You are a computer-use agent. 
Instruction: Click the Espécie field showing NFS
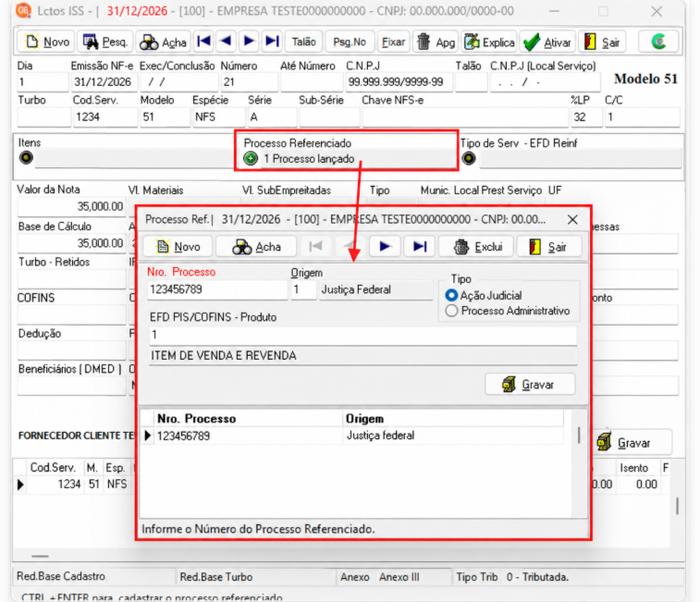[x=218, y=117]
